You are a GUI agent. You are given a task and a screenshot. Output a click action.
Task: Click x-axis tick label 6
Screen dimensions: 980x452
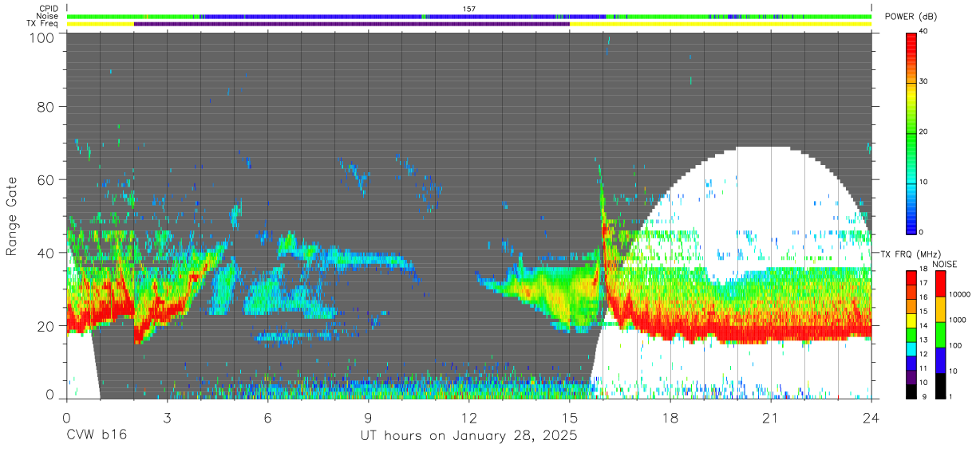click(267, 417)
